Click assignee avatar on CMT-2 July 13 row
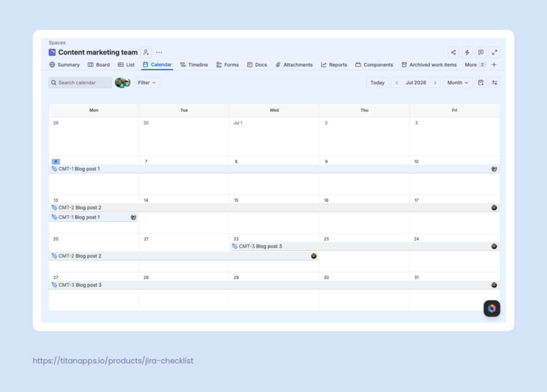 point(494,208)
